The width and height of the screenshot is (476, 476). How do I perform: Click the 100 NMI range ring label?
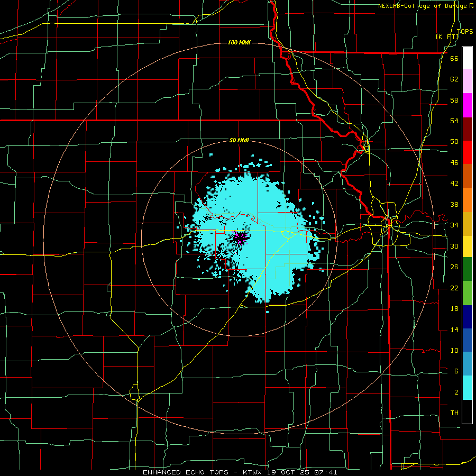(x=239, y=42)
